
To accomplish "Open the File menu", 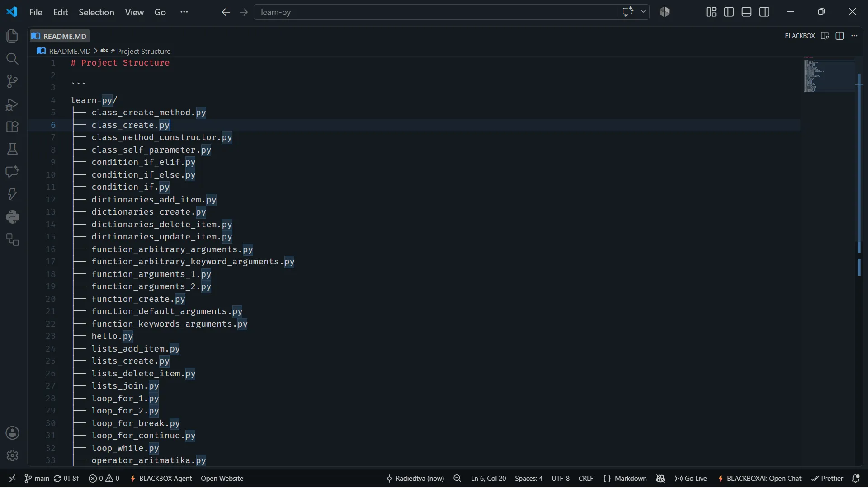I will tap(36, 12).
